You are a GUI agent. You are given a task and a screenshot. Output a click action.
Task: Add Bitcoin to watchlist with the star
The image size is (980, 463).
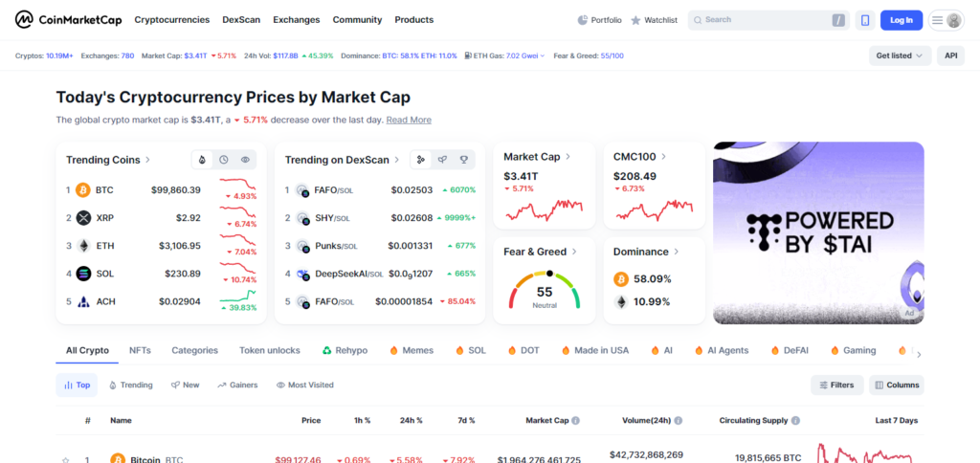point(66,460)
